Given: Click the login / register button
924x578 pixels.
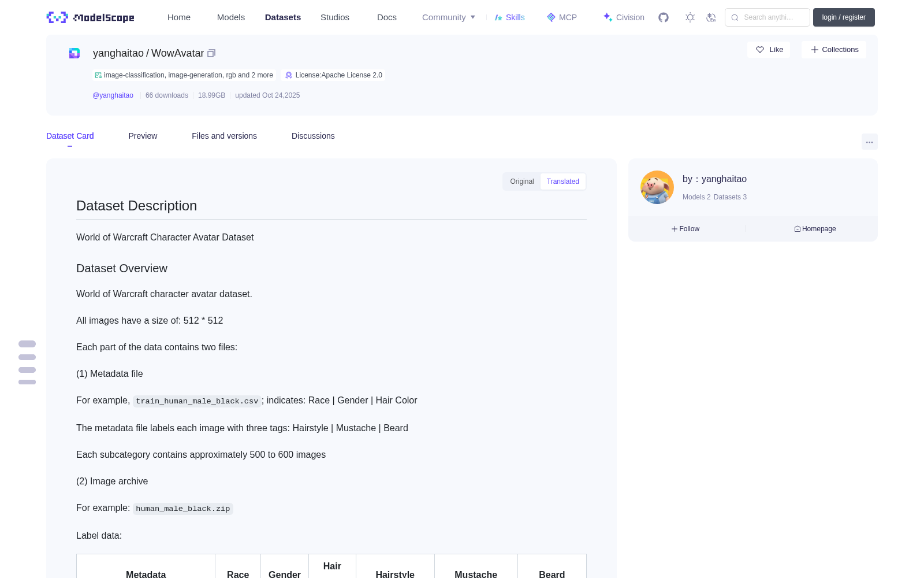Looking at the screenshot, I should [844, 17].
